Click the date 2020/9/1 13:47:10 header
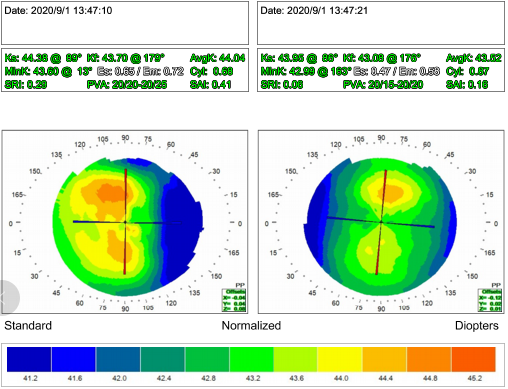 click(58, 11)
